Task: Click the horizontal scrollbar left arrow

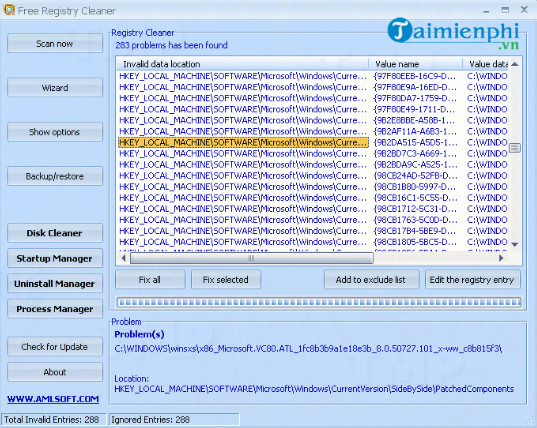Action: coord(123,258)
